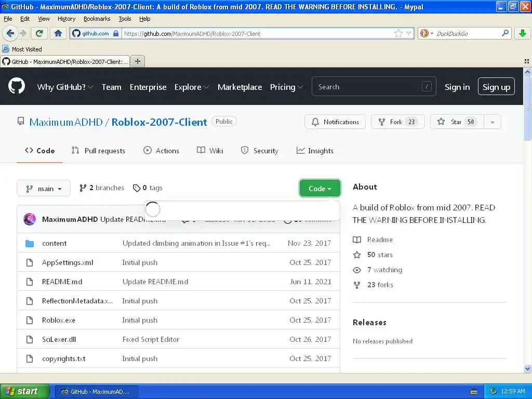
Task: Click the Notifications button
Action: [335, 122]
